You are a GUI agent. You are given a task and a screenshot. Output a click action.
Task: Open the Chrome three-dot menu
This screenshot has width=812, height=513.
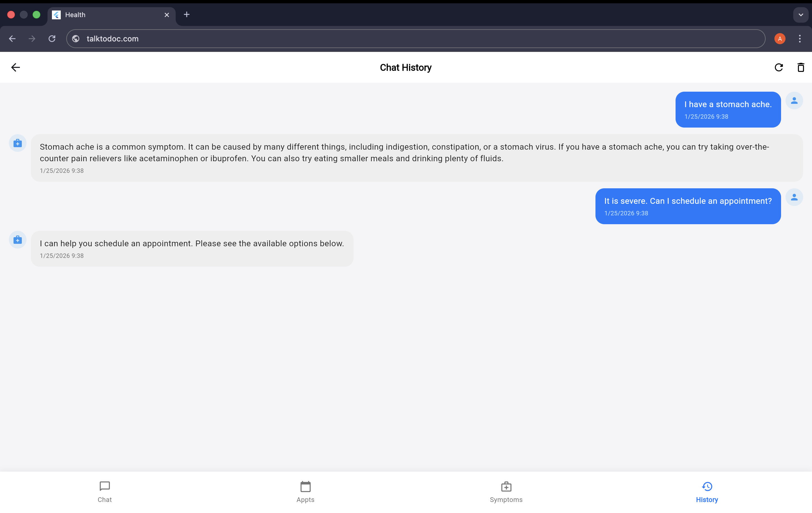pos(800,39)
